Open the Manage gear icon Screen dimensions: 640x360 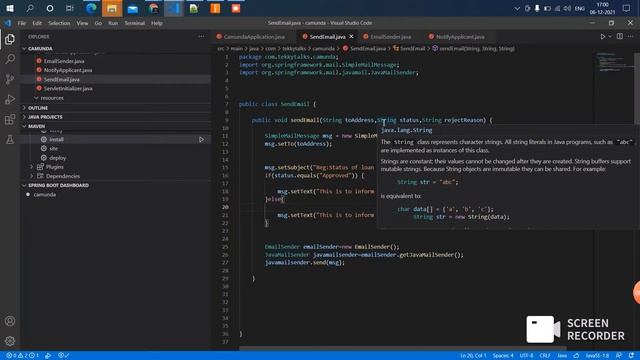coord(10,341)
